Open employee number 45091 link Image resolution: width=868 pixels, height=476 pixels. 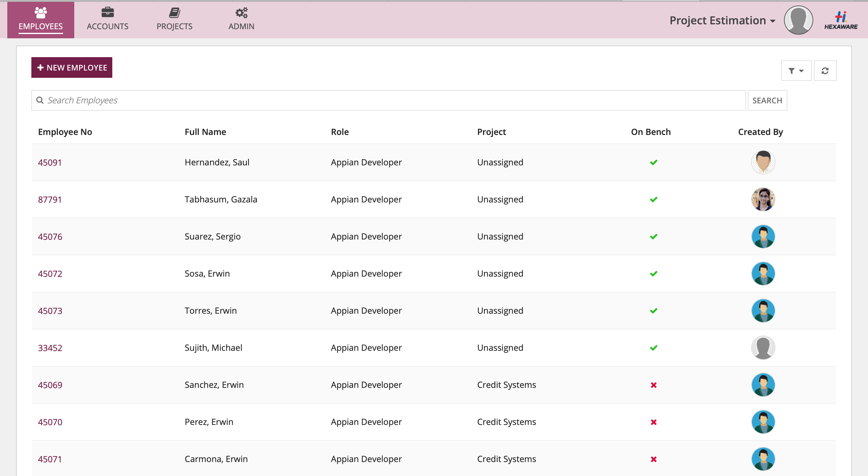coord(50,163)
